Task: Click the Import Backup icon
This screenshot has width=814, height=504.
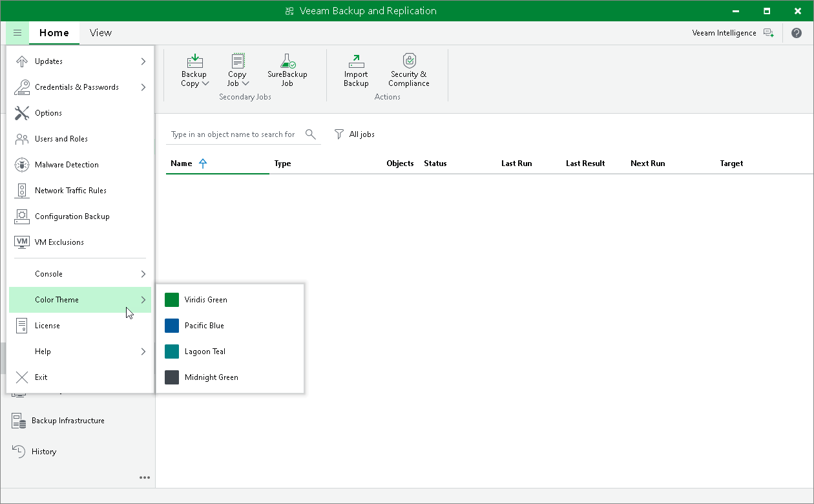Action: pyautogui.click(x=356, y=61)
